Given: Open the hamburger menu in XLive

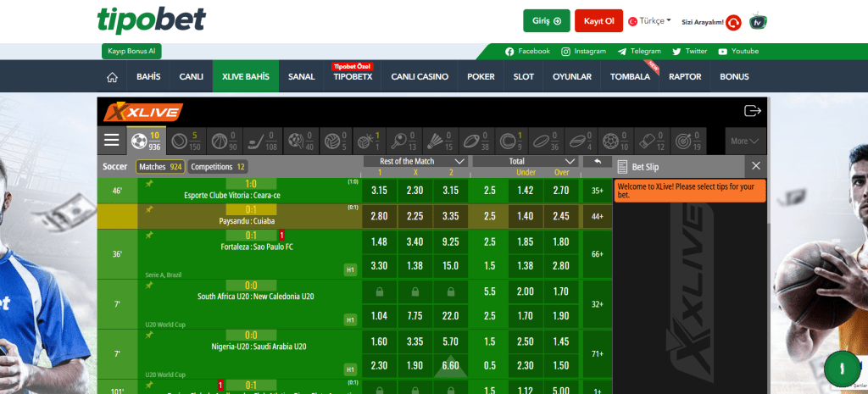Looking at the screenshot, I should (112, 141).
